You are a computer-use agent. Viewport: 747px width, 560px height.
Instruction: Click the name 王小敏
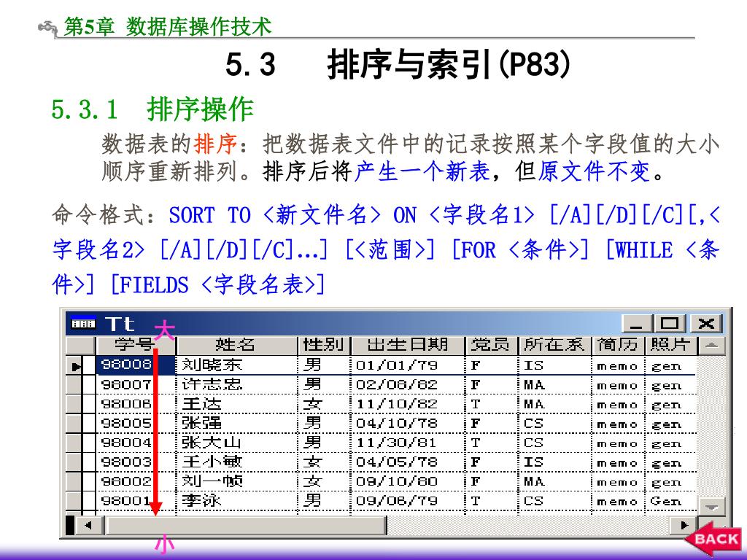(x=212, y=462)
